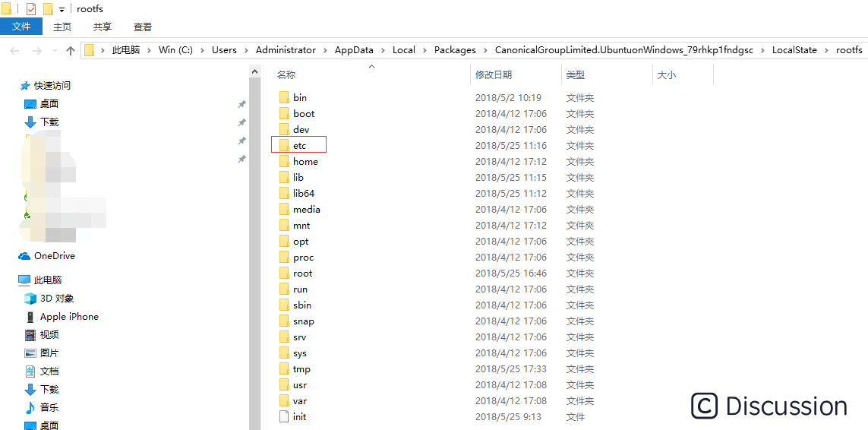
Task: Select the home folder icon
Action: [x=284, y=161]
